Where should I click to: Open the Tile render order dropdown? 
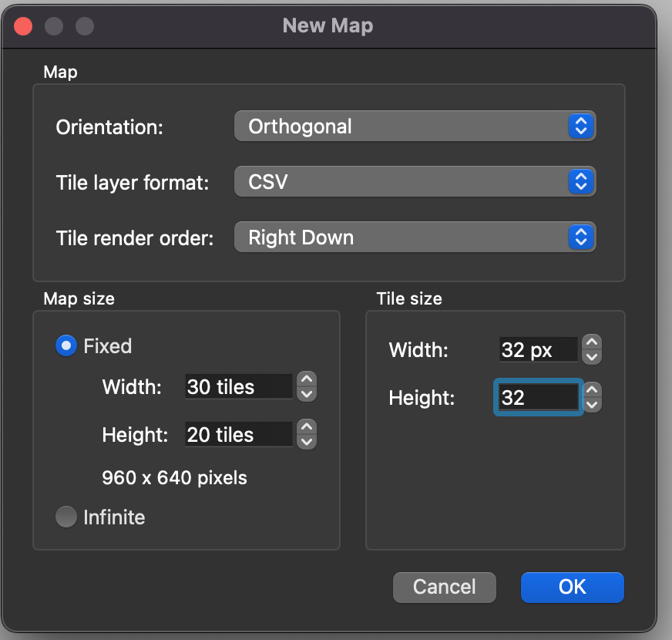tap(415, 237)
